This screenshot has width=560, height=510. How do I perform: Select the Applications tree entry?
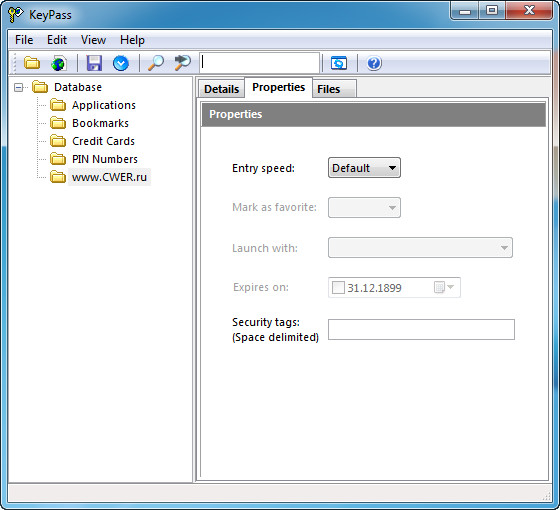pyautogui.click(x=104, y=105)
